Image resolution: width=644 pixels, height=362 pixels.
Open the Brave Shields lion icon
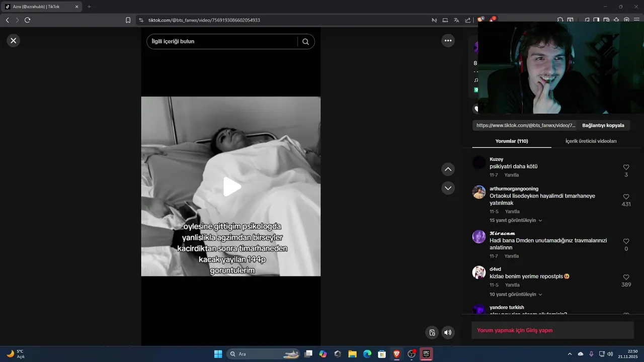(x=480, y=20)
